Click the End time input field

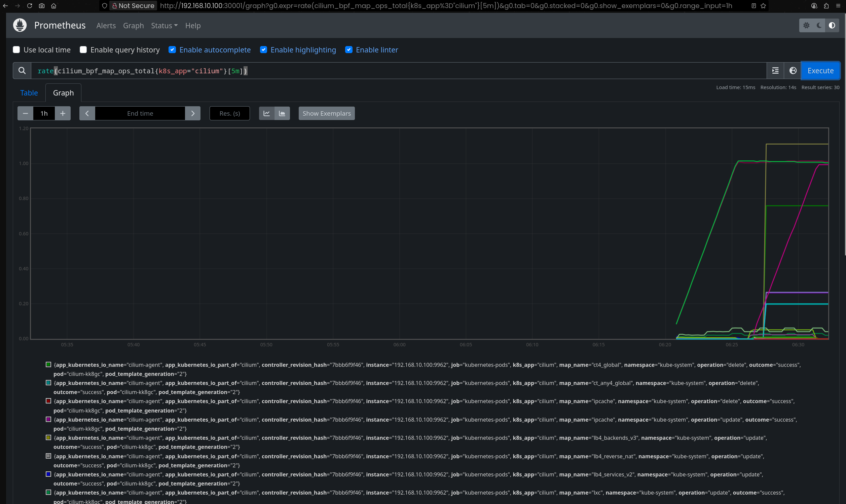140,113
